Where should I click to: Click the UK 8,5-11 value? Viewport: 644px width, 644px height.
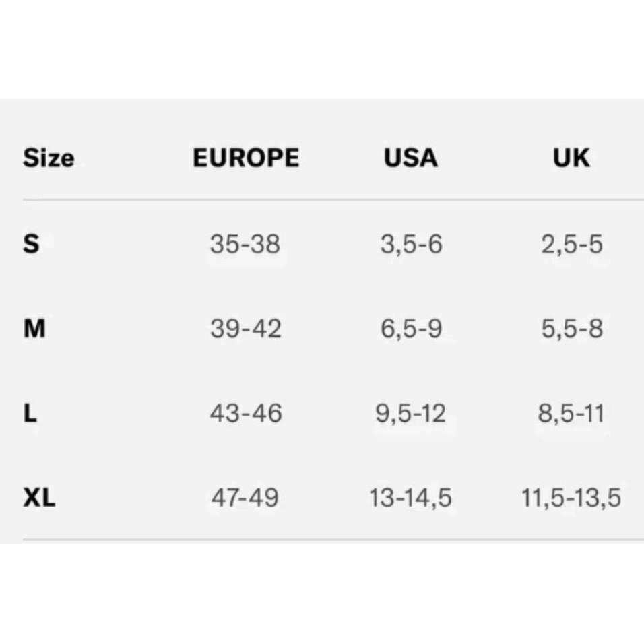pos(571,413)
